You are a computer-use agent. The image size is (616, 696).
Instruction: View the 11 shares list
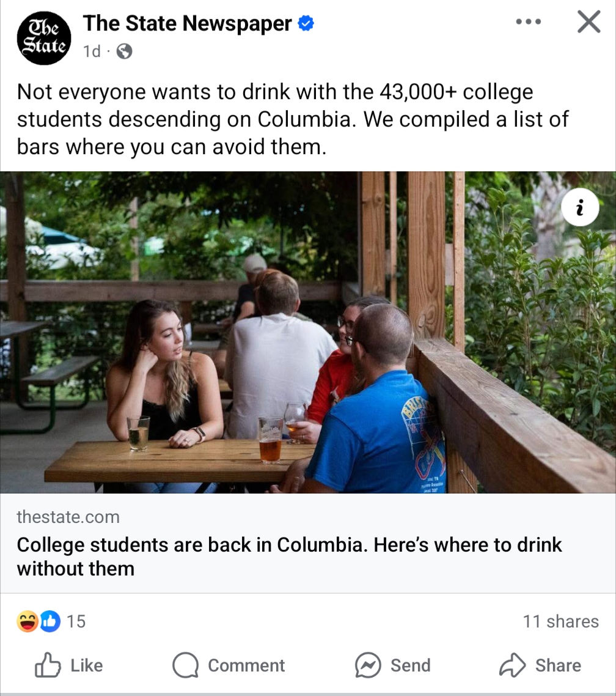click(560, 621)
